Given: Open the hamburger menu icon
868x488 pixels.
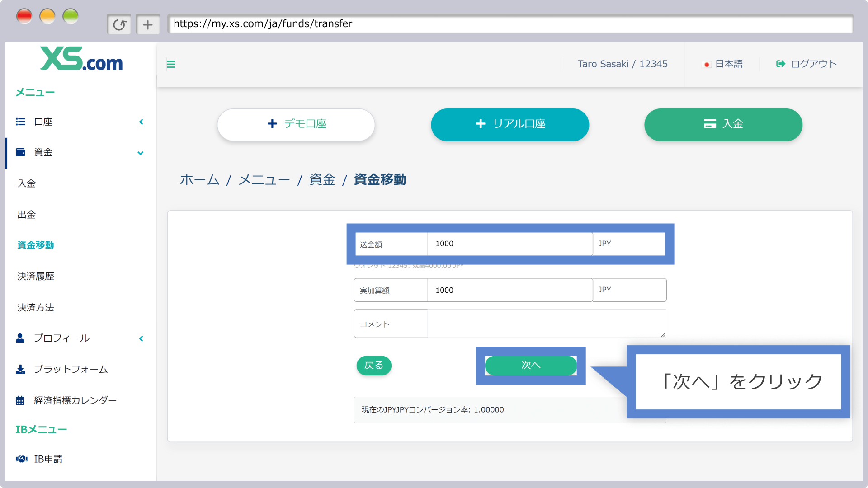Looking at the screenshot, I should (171, 64).
